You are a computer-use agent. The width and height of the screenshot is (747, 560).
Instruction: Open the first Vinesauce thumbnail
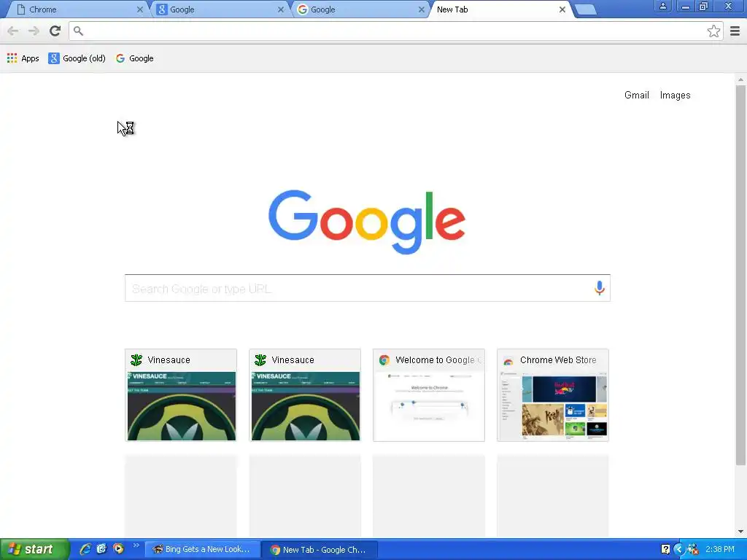[181, 395]
